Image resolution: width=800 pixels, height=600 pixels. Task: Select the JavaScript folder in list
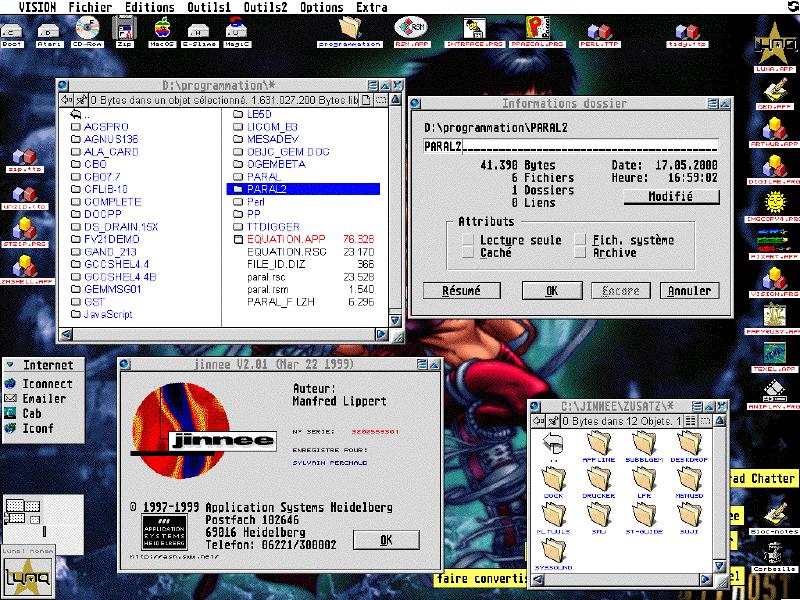102,314
